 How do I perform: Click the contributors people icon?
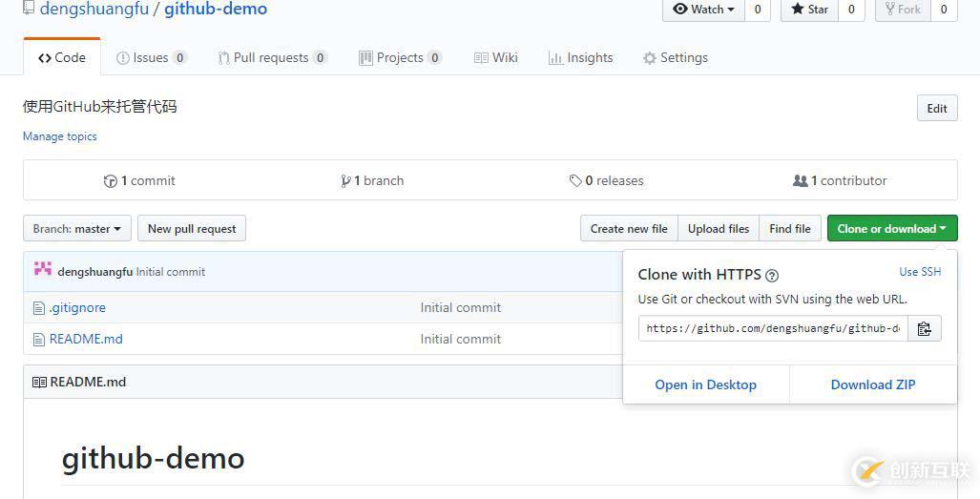point(800,180)
